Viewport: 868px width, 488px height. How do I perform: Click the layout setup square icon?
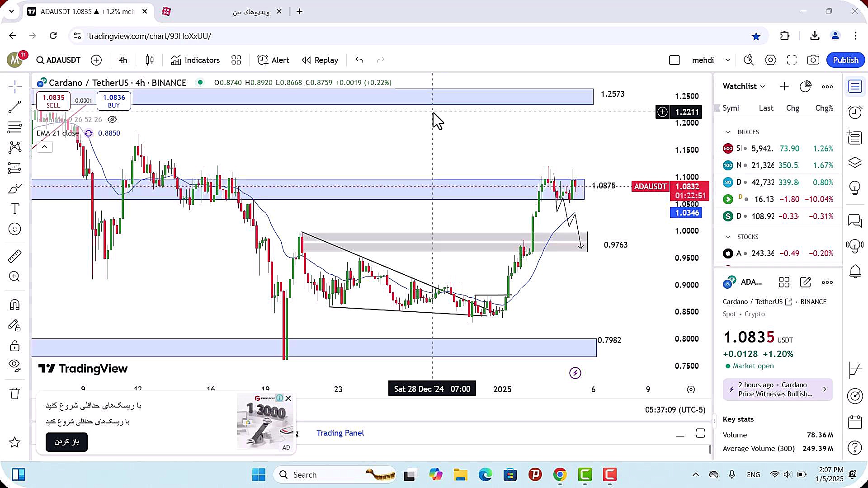pyautogui.click(x=674, y=60)
